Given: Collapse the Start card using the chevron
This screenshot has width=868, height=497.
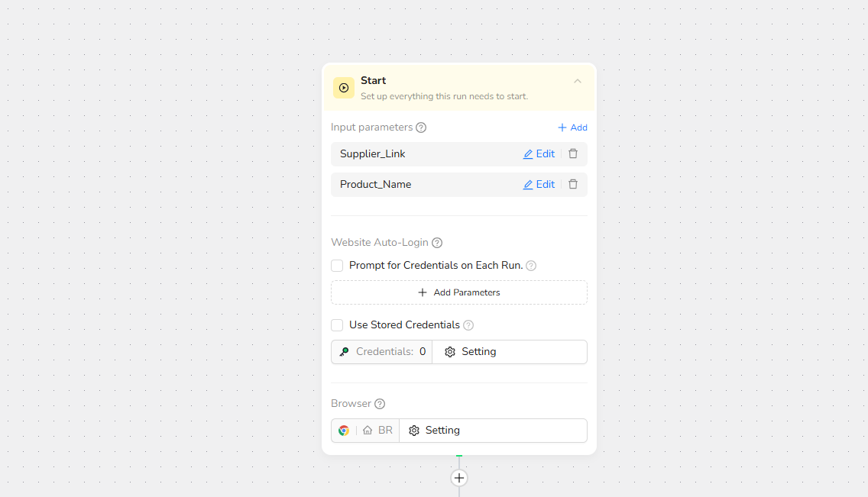Looking at the screenshot, I should (x=578, y=81).
